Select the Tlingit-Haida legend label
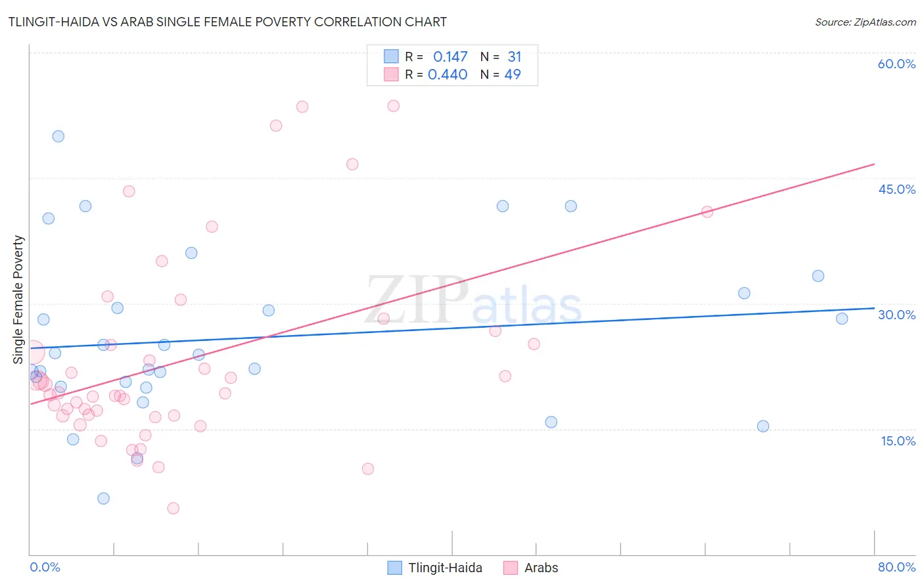 click(x=446, y=568)
